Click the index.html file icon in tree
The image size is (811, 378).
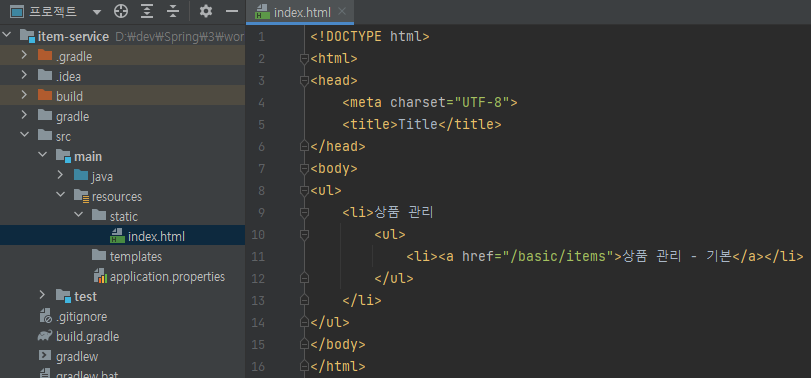pyautogui.click(x=117, y=236)
